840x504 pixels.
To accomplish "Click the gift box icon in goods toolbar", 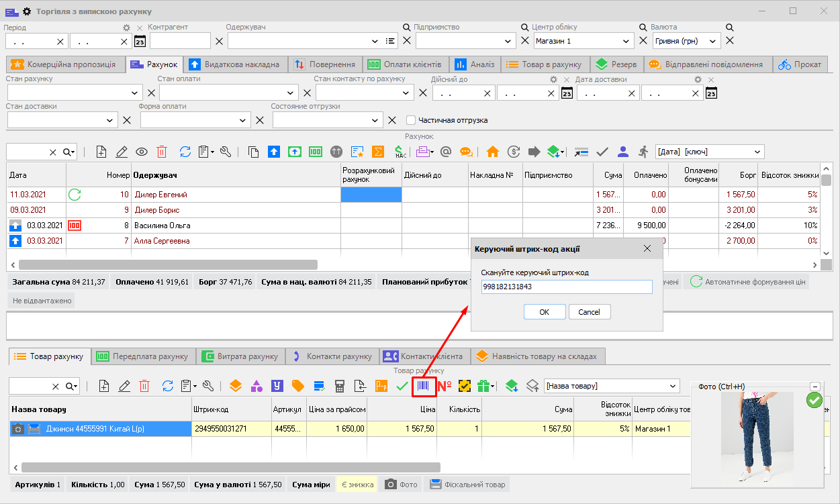I will click(x=484, y=386).
